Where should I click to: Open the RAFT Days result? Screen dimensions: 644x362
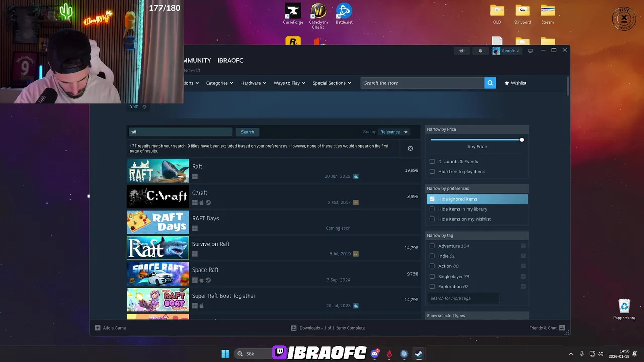pyautogui.click(x=273, y=222)
